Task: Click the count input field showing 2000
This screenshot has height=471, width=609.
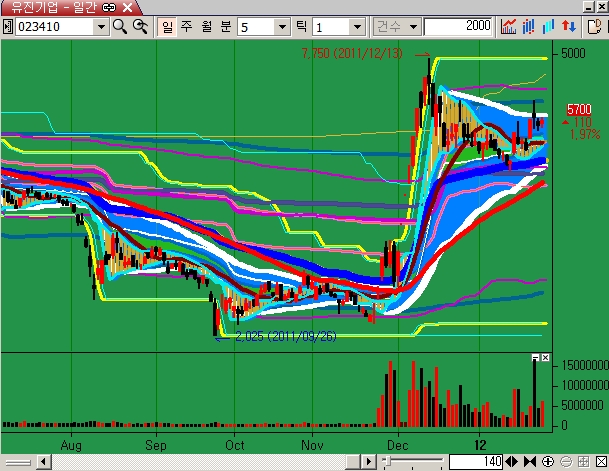Action: pyautogui.click(x=459, y=26)
